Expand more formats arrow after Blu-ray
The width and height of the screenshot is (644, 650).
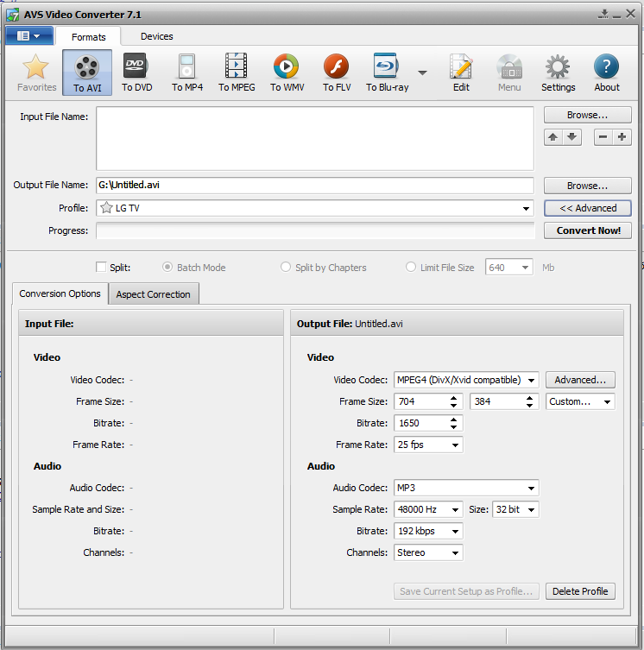click(x=422, y=73)
